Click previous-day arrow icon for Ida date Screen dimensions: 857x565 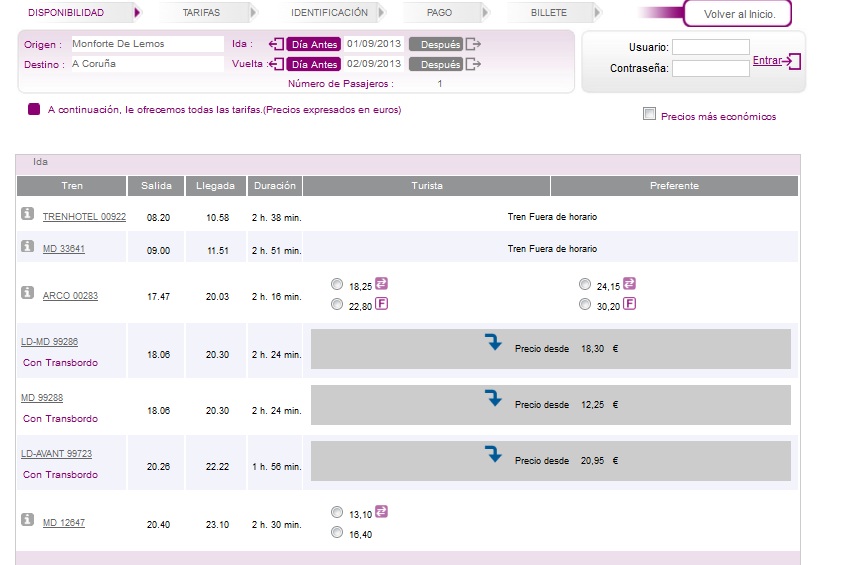coord(277,44)
